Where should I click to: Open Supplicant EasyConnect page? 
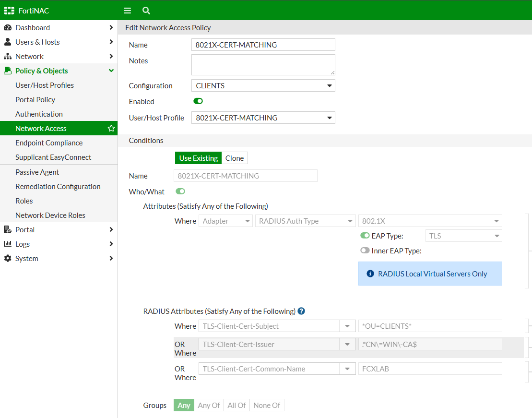(x=53, y=157)
